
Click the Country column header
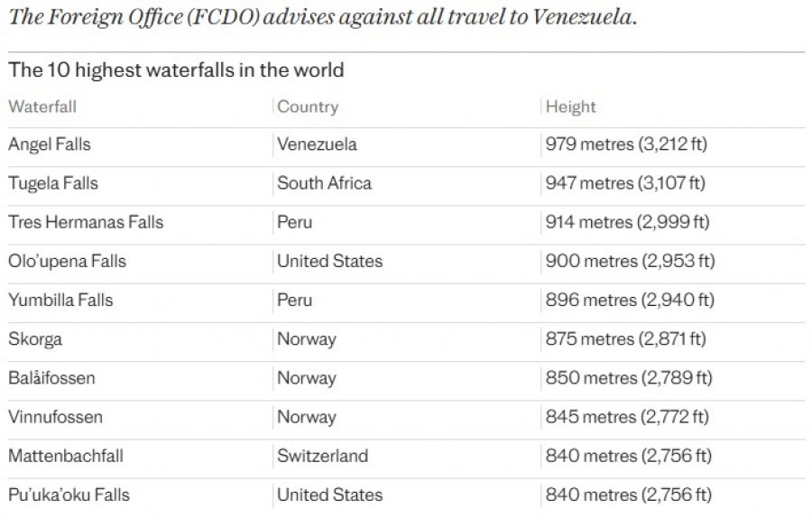(x=308, y=106)
